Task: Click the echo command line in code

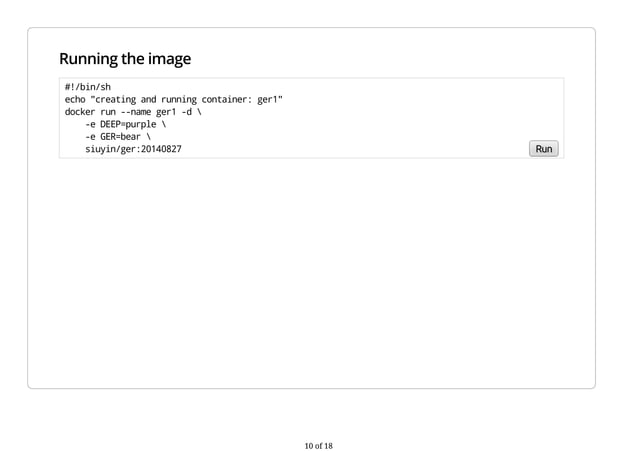Action: pos(174,99)
